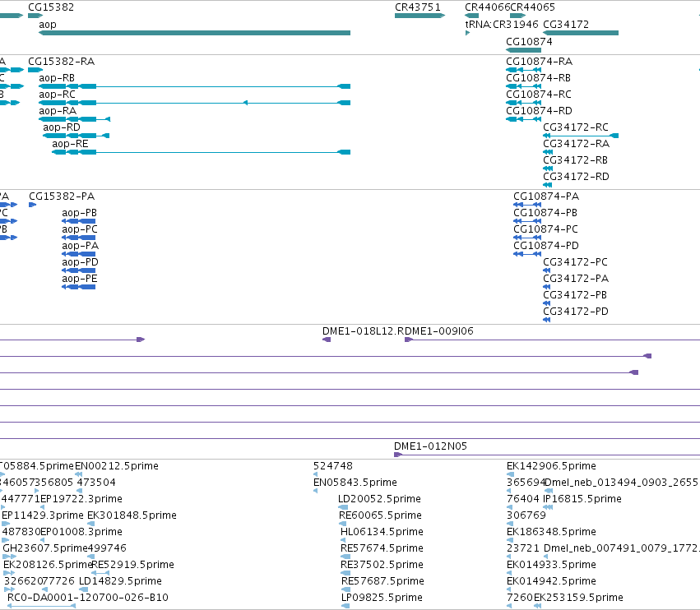
Task: Select the EK014942.5prime EST label
Action: click(x=551, y=581)
